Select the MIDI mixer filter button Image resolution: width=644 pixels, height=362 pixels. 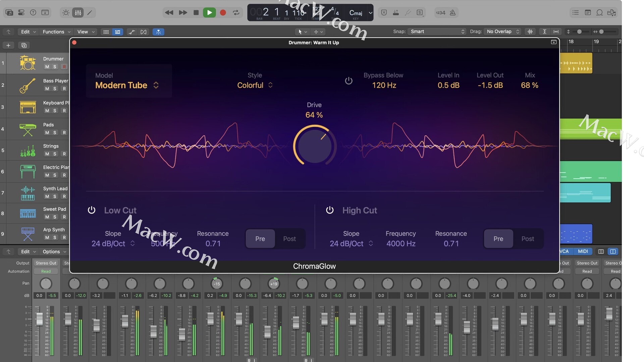[583, 251]
